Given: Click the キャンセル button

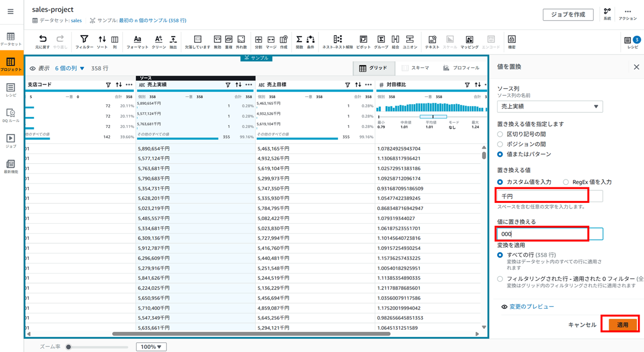Looking at the screenshot, I should click(x=582, y=325).
